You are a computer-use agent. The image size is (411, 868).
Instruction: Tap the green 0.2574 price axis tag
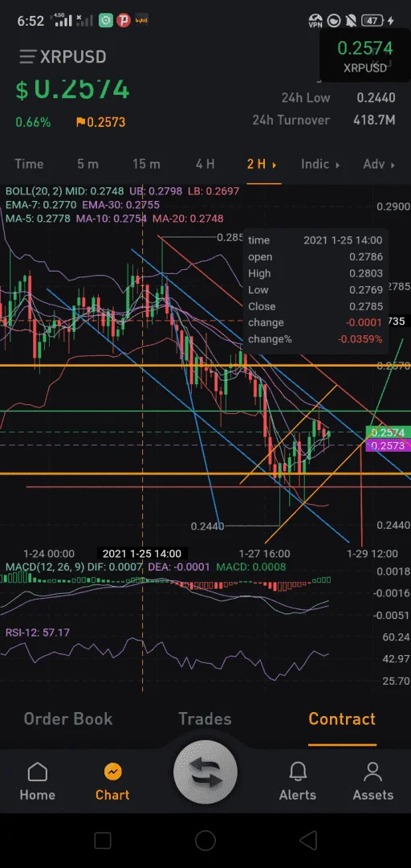point(388,433)
